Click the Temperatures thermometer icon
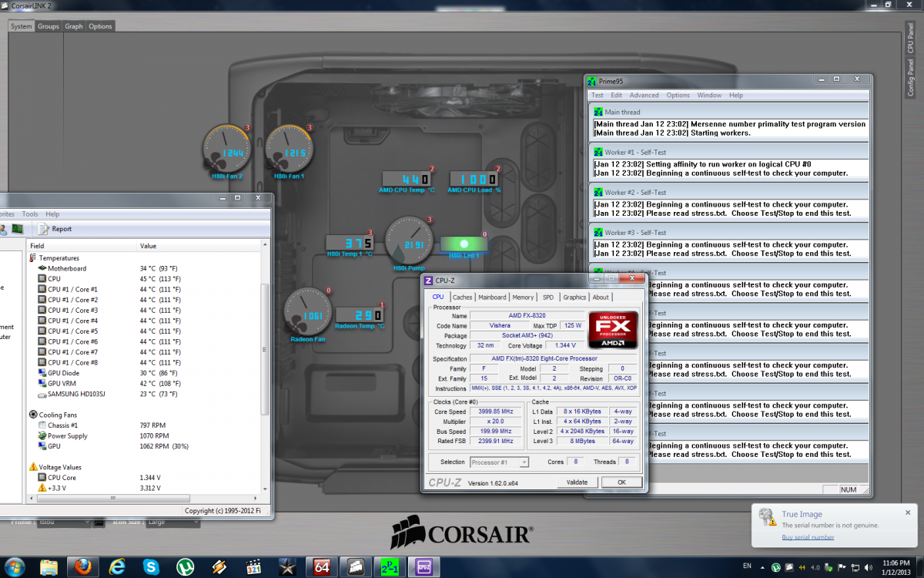Image resolution: width=924 pixels, height=578 pixels. (x=33, y=258)
